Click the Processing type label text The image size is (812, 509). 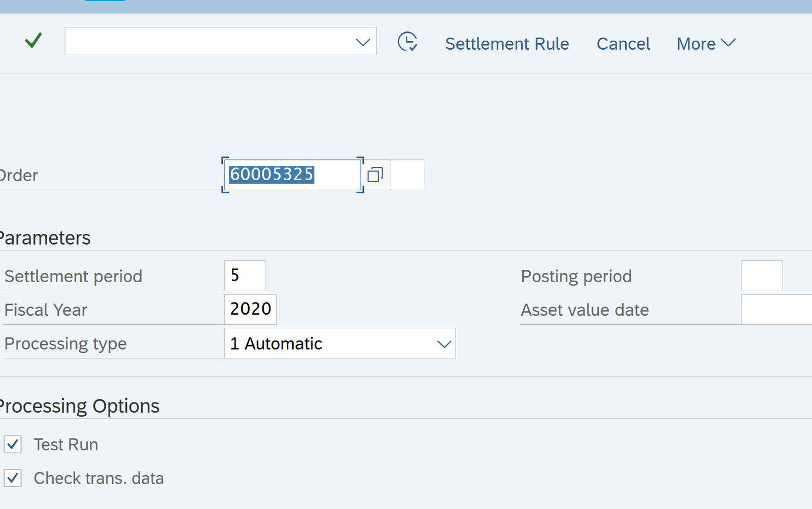(x=65, y=344)
